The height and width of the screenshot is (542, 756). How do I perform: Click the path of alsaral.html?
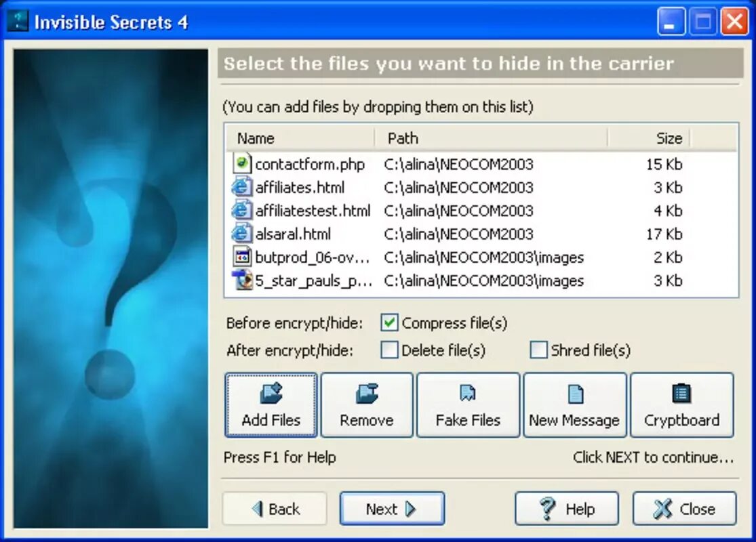click(x=458, y=234)
